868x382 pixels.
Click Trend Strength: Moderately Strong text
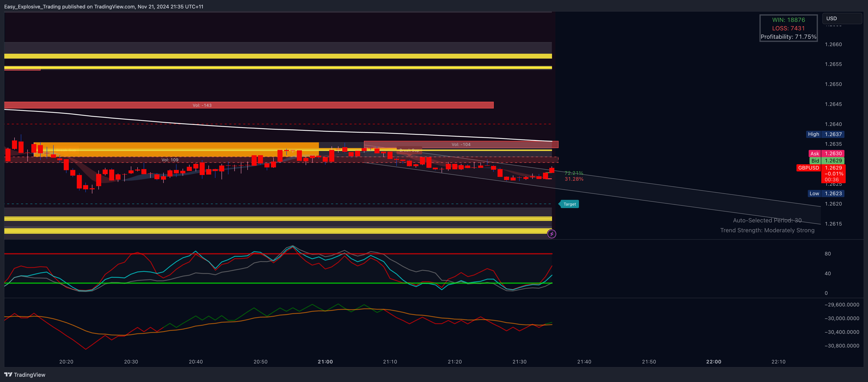pos(767,230)
